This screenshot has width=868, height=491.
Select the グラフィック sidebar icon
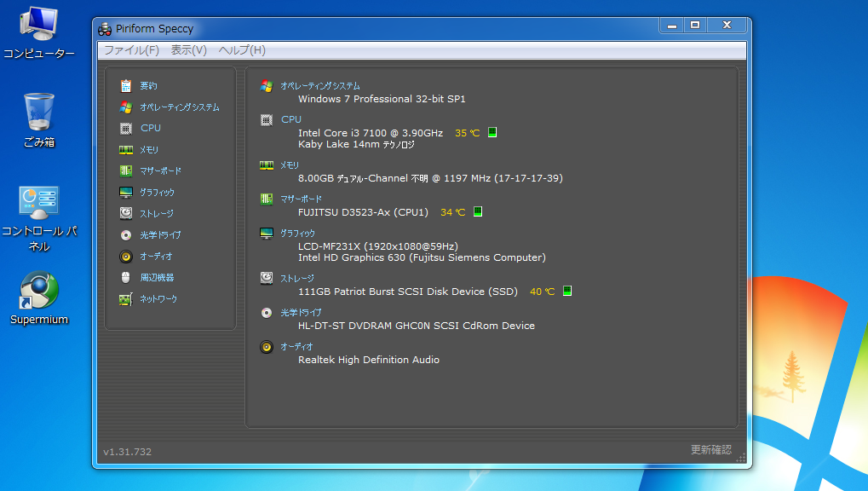tap(126, 193)
